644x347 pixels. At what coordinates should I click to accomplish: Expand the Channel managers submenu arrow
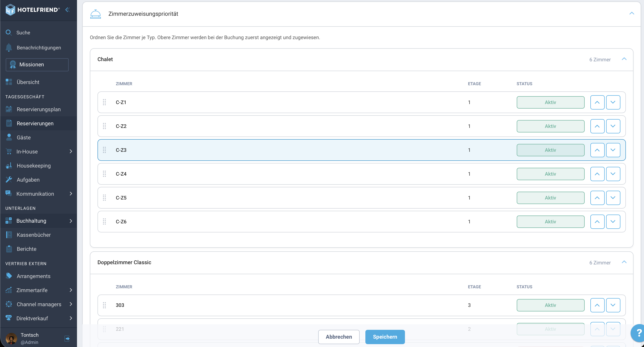[71, 304]
